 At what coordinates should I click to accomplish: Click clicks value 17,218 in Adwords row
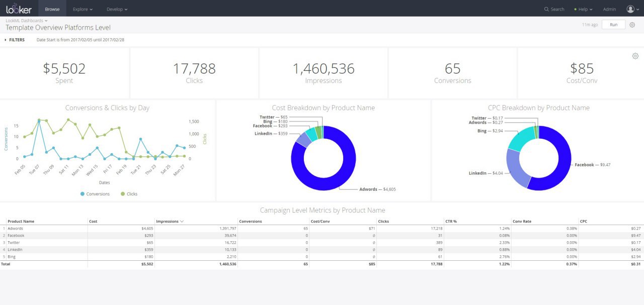tap(437, 228)
